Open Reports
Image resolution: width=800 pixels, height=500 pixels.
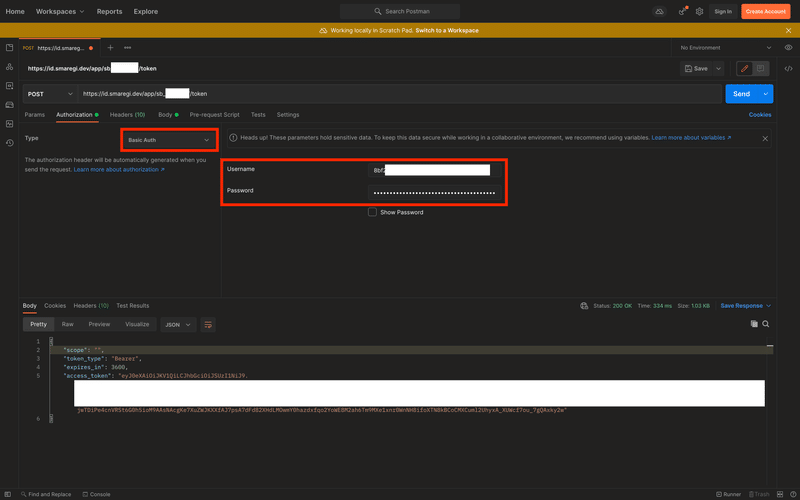tap(109, 11)
